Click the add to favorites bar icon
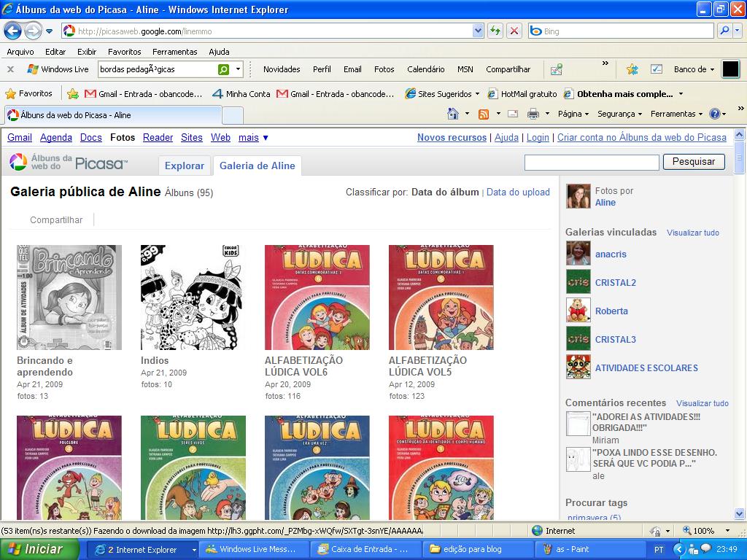 [73, 94]
